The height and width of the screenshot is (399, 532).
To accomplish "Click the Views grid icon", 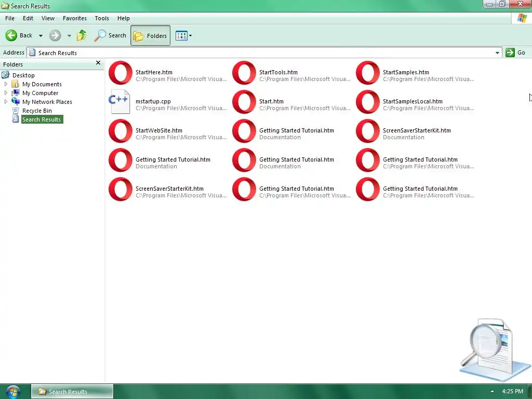I will pyautogui.click(x=181, y=36).
